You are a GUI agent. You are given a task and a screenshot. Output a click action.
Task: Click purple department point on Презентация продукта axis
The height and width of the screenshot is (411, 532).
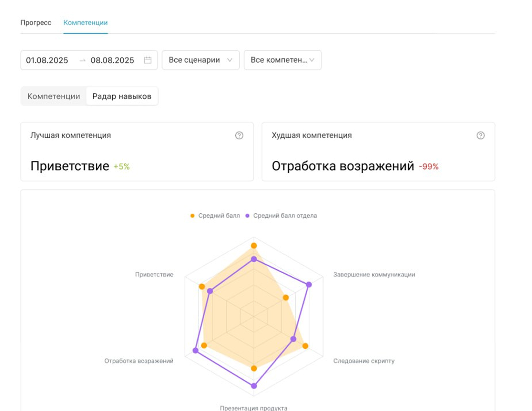click(254, 386)
